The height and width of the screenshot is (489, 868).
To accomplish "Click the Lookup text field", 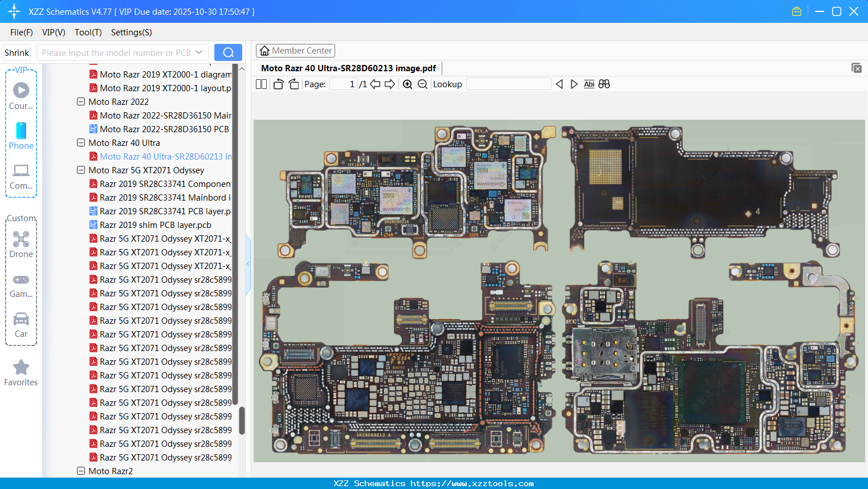I will tap(509, 84).
